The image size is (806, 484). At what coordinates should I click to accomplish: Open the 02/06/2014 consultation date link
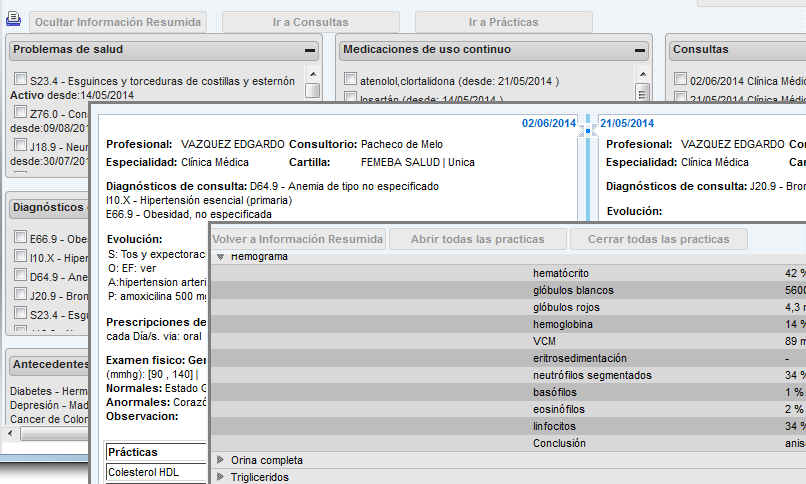pyautogui.click(x=548, y=124)
